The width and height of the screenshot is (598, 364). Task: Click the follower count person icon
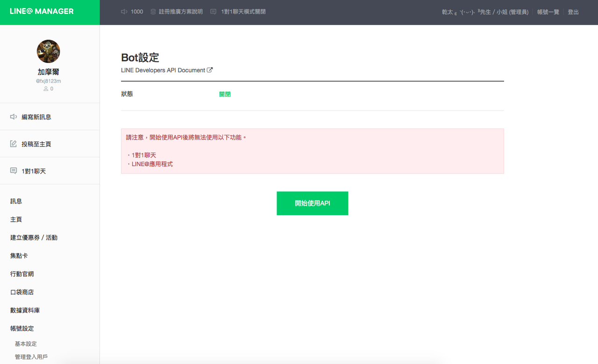[46, 89]
